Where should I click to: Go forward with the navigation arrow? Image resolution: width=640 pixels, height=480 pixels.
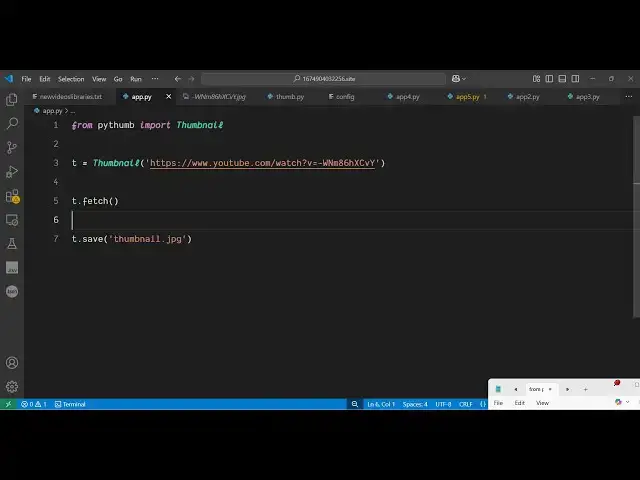click(x=191, y=79)
